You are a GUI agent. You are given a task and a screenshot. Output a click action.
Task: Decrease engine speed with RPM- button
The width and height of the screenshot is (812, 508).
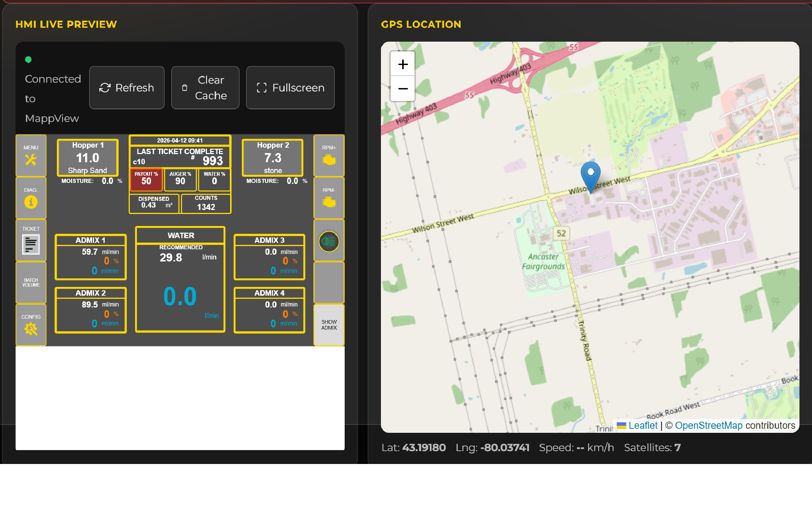[328, 198]
